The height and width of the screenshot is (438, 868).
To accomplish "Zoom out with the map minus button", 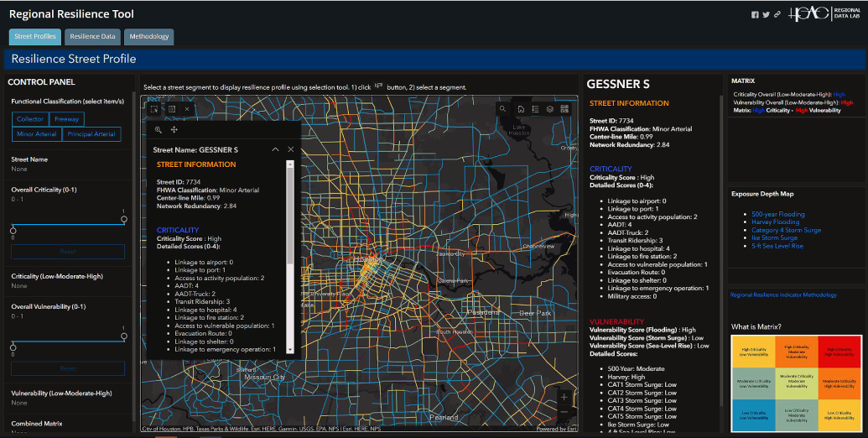I will pyautogui.click(x=564, y=412).
